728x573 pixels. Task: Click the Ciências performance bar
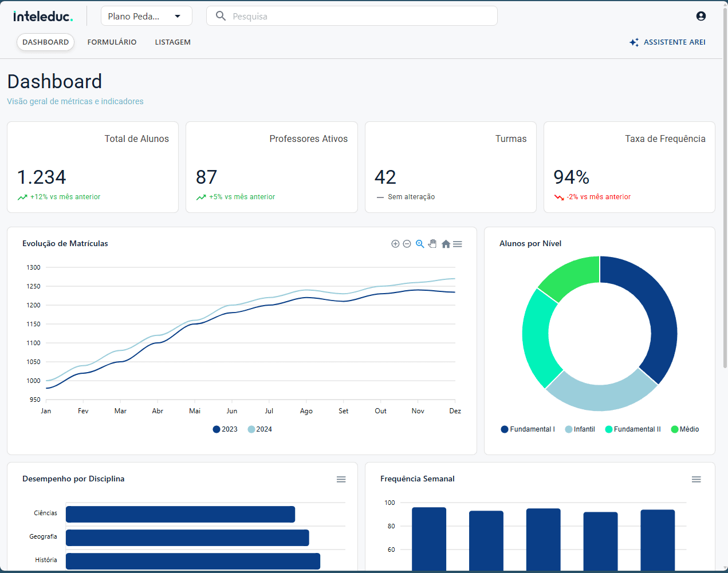pos(180,514)
